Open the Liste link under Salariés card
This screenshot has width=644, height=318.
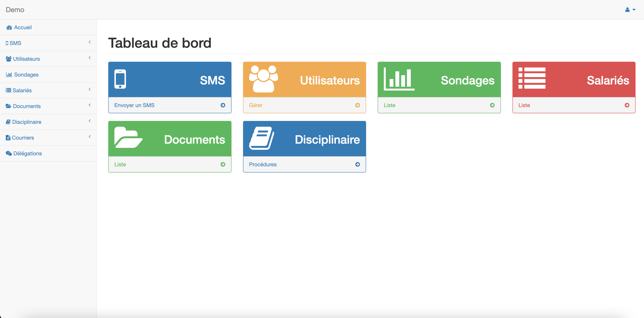pyautogui.click(x=524, y=105)
